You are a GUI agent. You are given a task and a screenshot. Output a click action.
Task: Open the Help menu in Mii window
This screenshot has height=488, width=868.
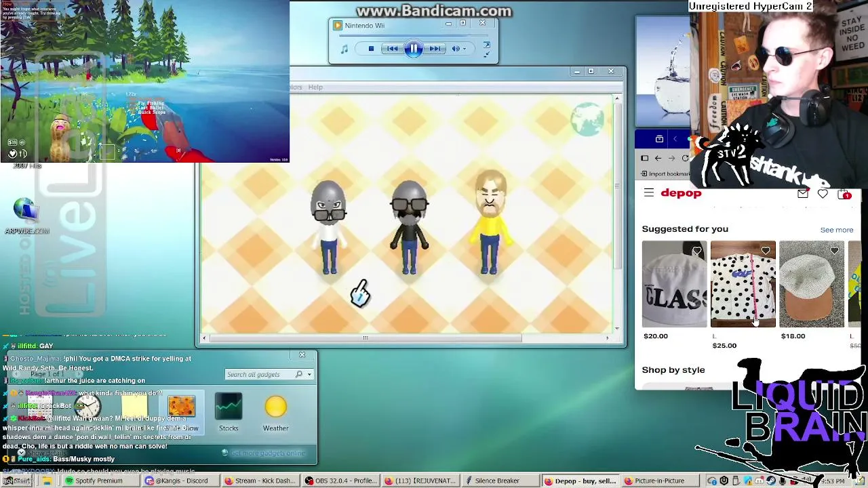315,87
